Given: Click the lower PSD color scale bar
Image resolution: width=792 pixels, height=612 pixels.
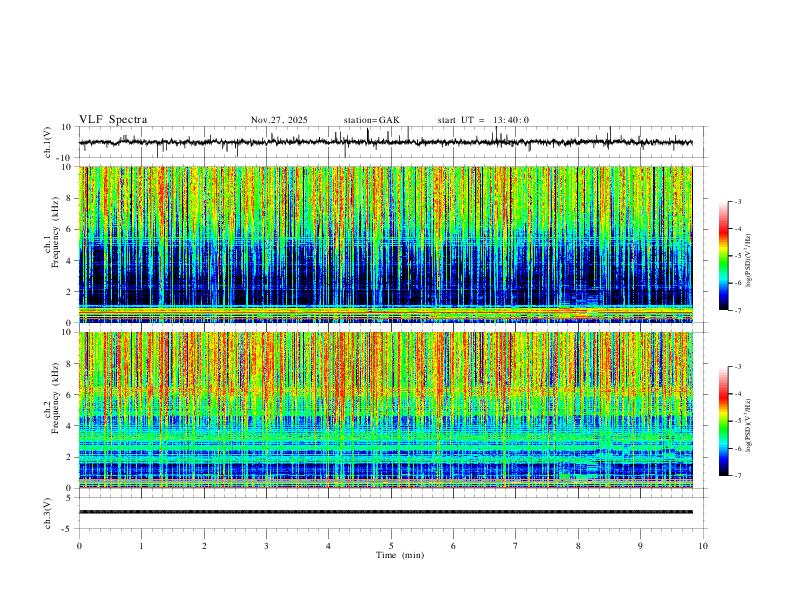Looking at the screenshot, I should click(723, 421).
